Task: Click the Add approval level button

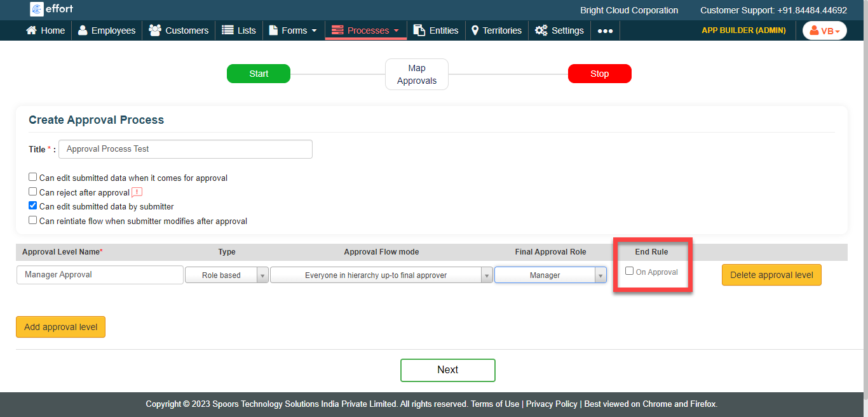Action: 60,327
